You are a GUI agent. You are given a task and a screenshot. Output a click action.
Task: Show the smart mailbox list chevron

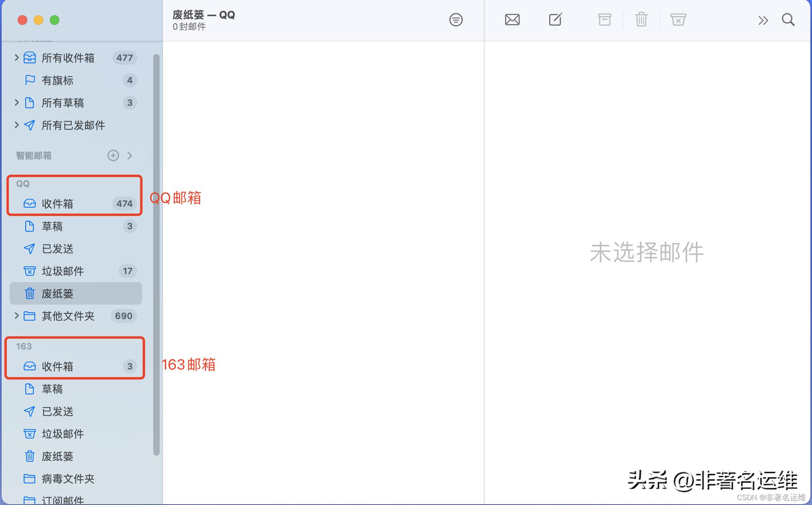[x=130, y=156]
